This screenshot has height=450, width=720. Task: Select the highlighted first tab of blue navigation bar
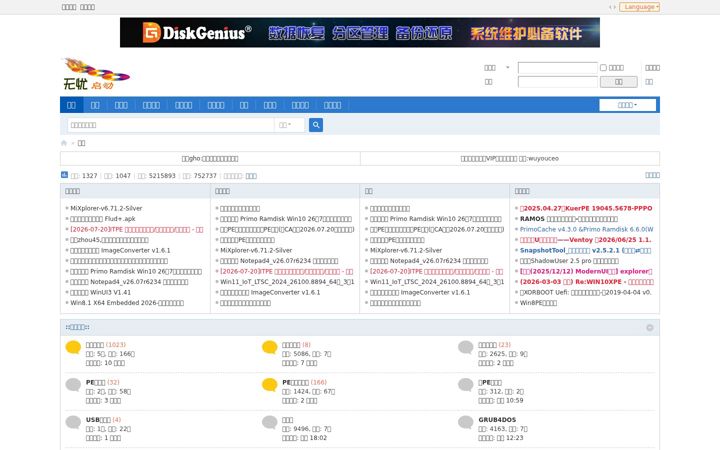coord(72,105)
